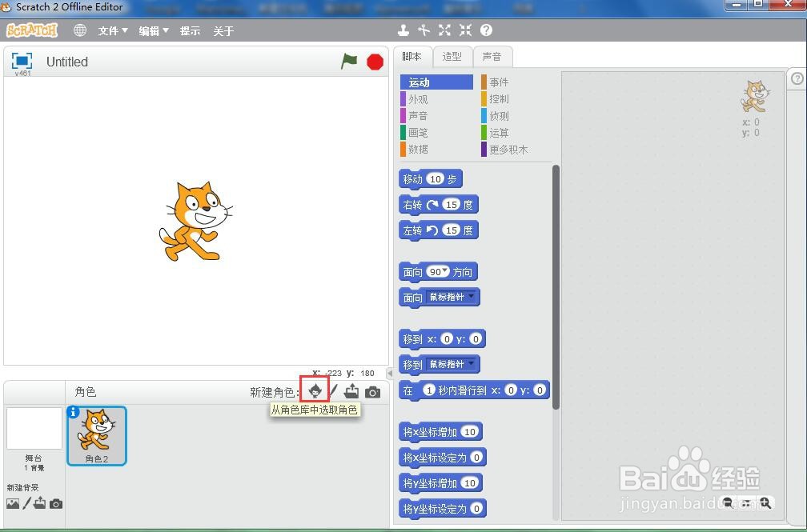807x532 pixels.
Task: Switch to the 造型 tab
Action: [x=452, y=57]
